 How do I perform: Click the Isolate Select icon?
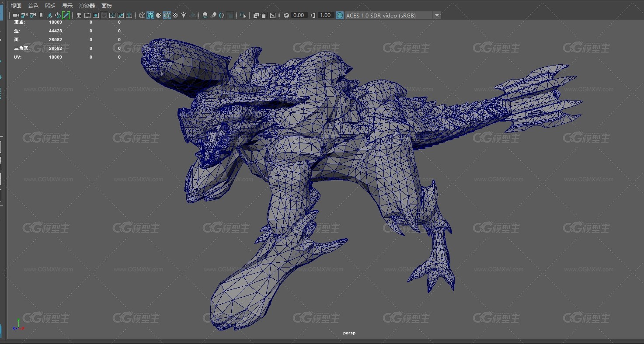click(243, 15)
